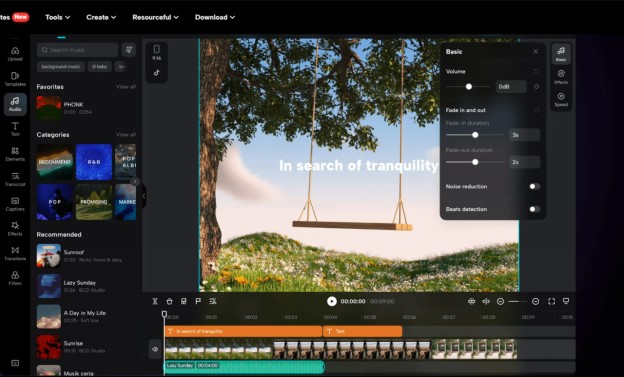Play the video preview
Image resolution: width=624 pixels, height=377 pixels.
pos(332,301)
